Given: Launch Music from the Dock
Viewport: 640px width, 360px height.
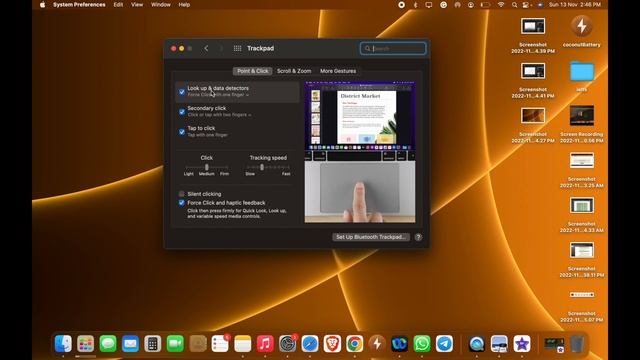Looking at the screenshot, I should point(265,344).
